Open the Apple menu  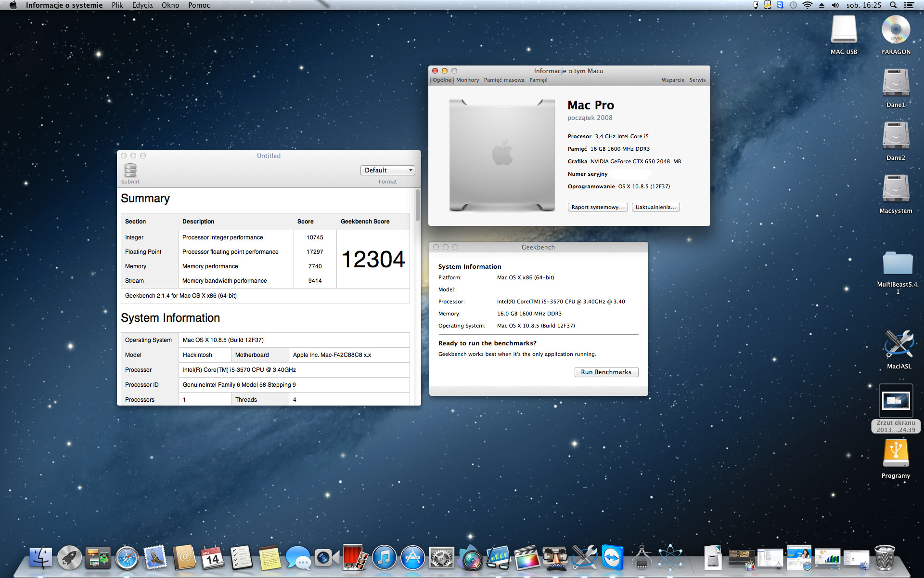coord(13,5)
